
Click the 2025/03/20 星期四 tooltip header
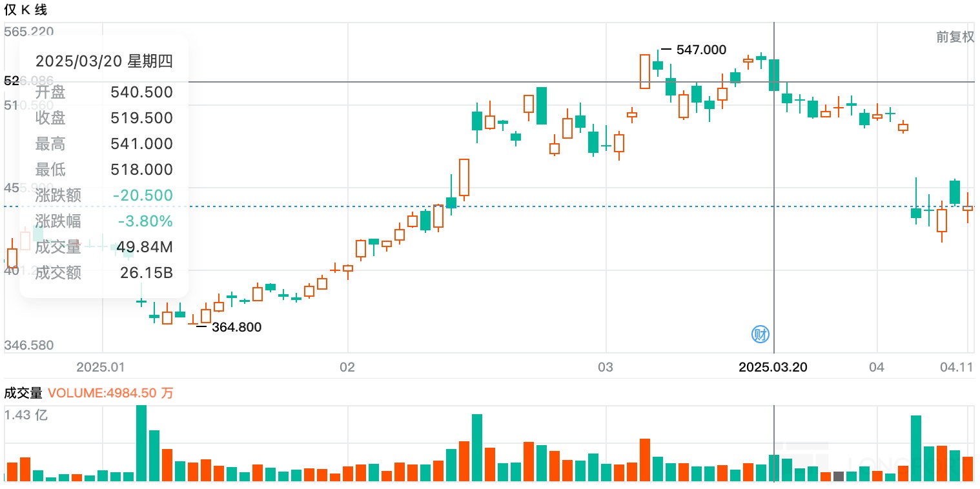(x=104, y=61)
